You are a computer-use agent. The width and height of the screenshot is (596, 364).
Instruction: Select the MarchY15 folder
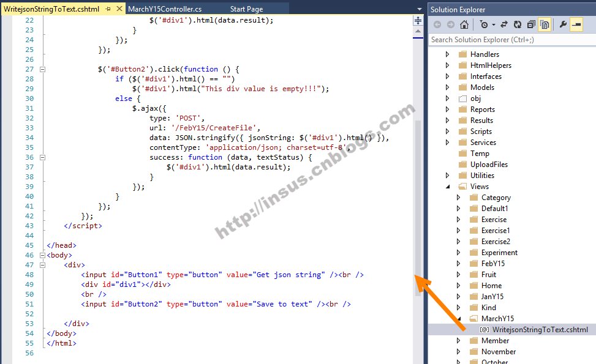pyautogui.click(x=497, y=319)
